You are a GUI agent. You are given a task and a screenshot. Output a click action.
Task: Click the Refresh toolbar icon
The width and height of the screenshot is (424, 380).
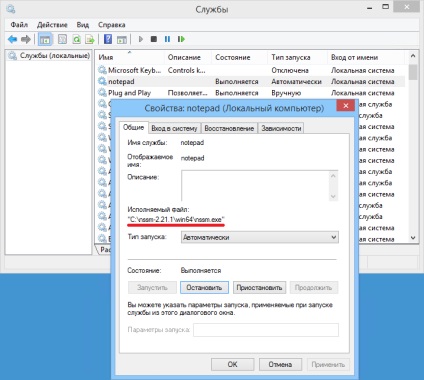(77, 39)
